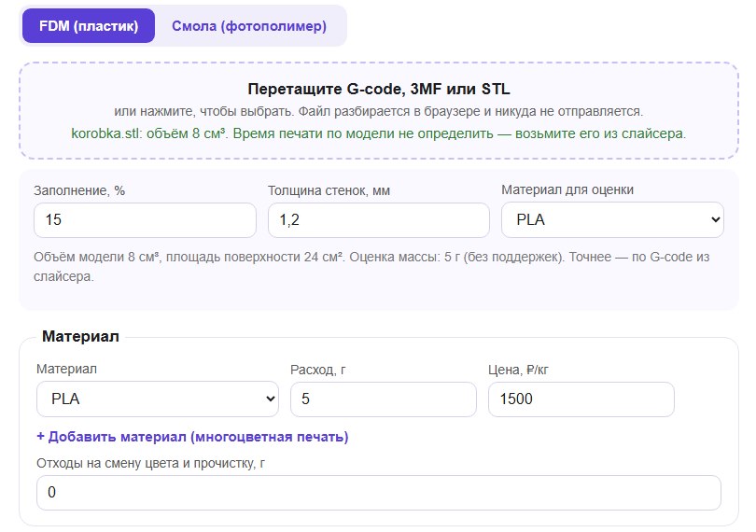Click the korobka.stl file status text
Image resolution: width=756 pixels, height=532 pixels.
[379, 133]
